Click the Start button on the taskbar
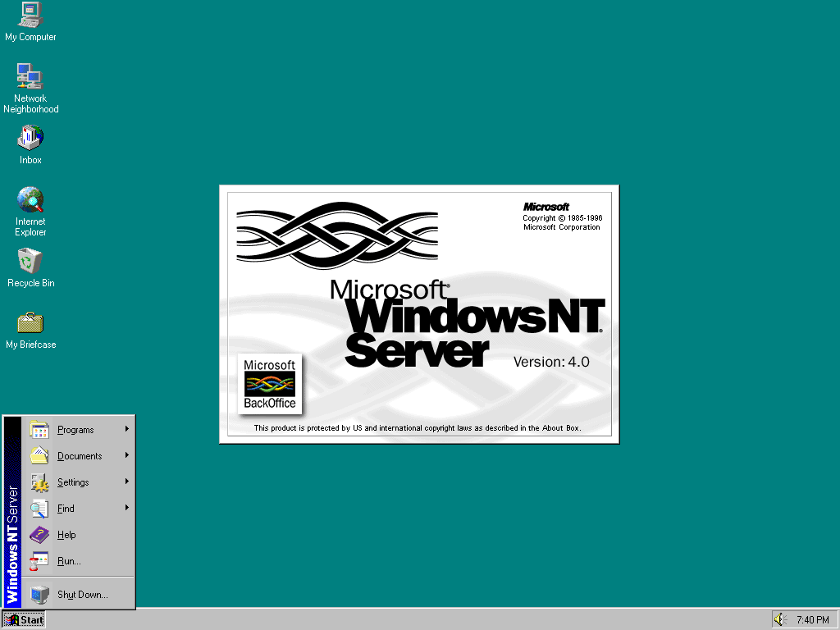 (24, 620)
